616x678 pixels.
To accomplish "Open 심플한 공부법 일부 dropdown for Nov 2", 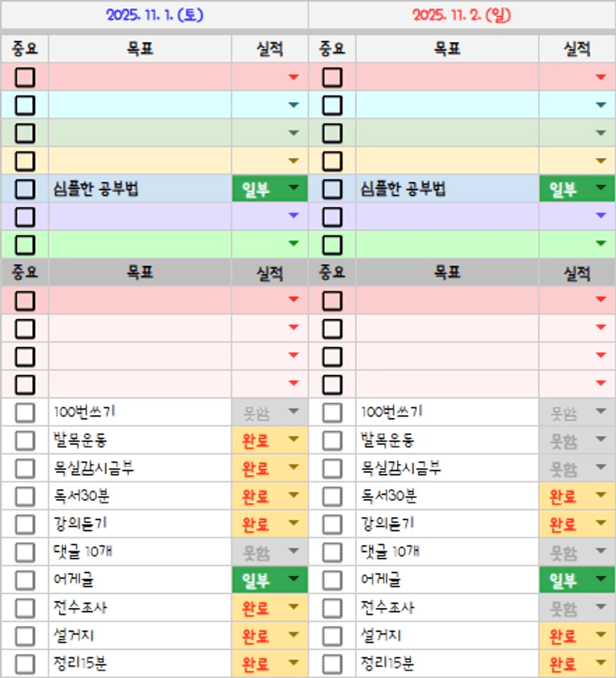I will (600, 189).
